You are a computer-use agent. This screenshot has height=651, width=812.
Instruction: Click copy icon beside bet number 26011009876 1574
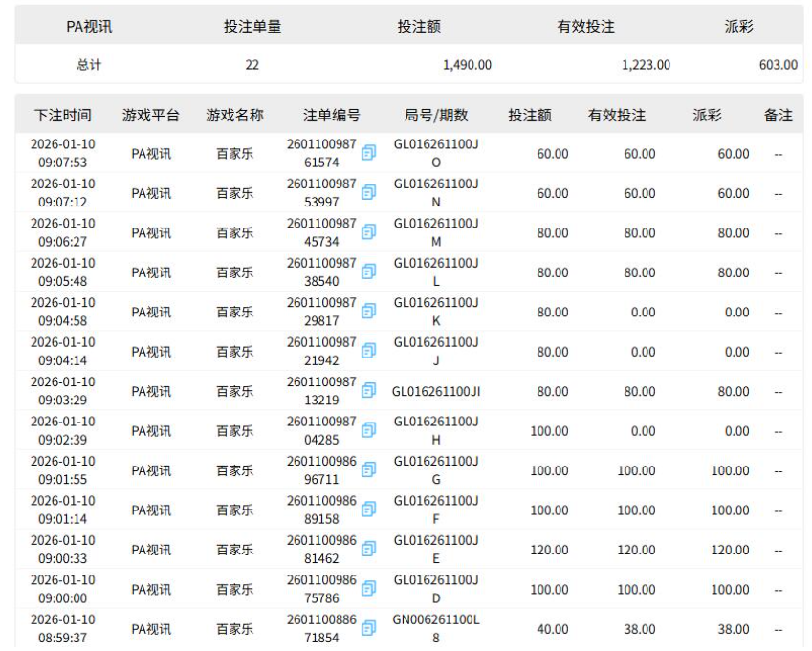366,153
